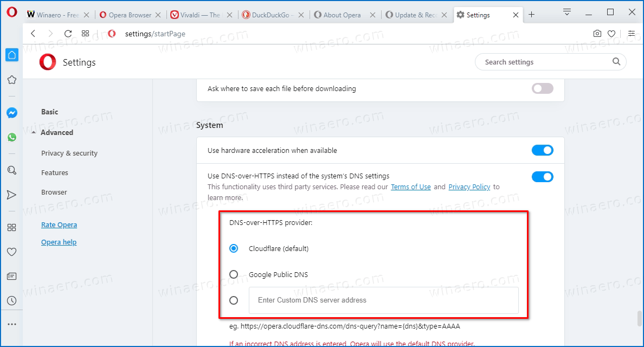Viewport: 644px width, 347px height.
Task: Open the History clock icon
Action: 12,300
